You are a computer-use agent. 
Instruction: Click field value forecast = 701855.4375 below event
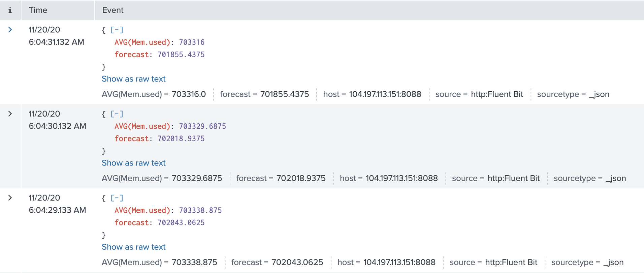tap(285, 94)
